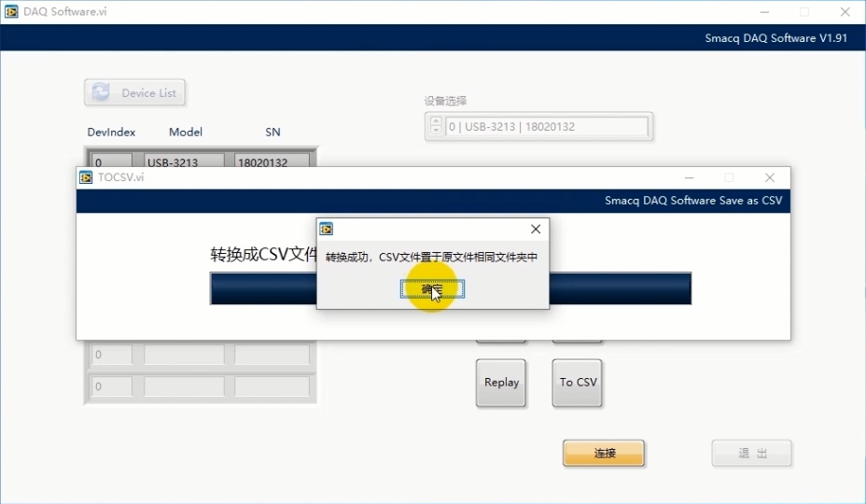Click the SN column header
This screenshot has height=504, width=866.
point(272,133)
